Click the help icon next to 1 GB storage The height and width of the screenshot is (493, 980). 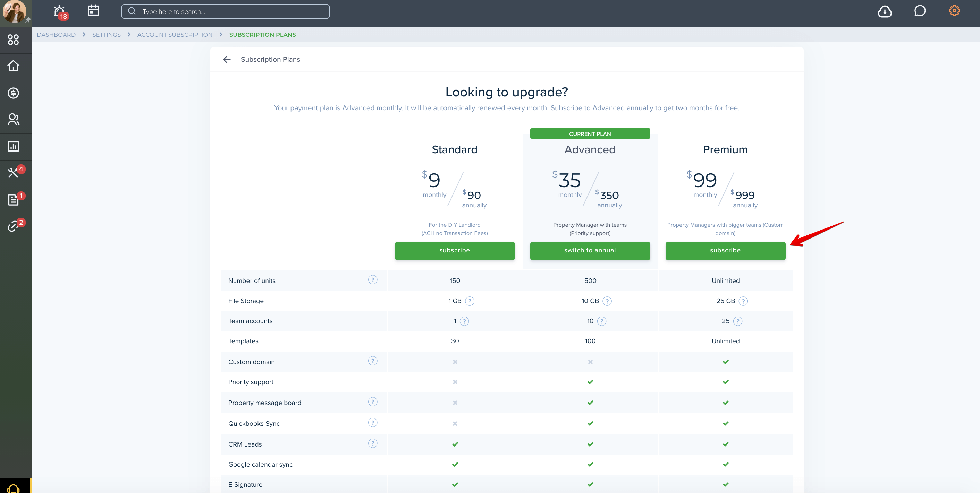470,301
